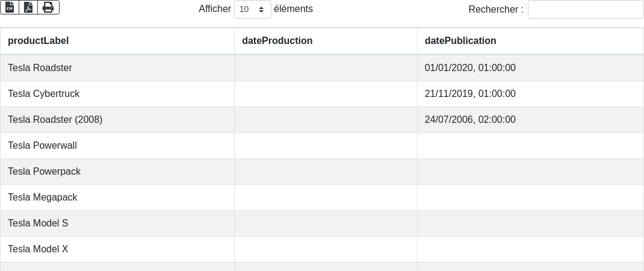Click the Tesla Powerwall row

[42, 146]
